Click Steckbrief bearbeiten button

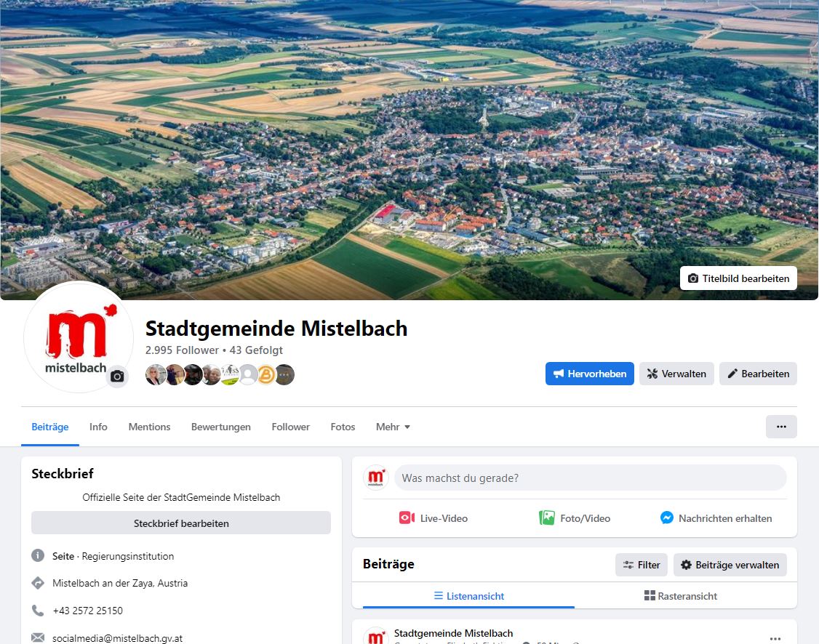pyautogui.click(x=181, y=523)
